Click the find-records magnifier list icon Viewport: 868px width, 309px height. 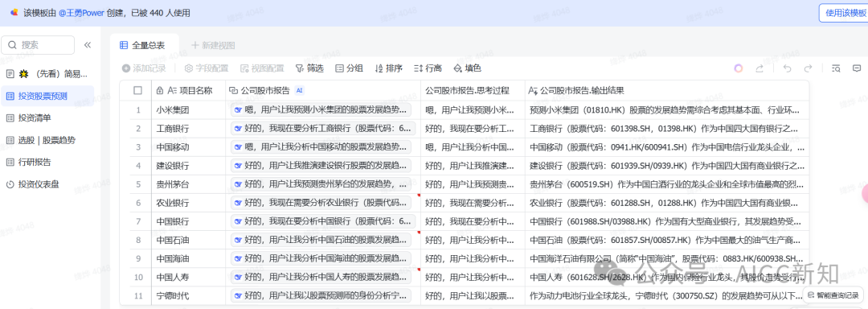[836, 68]
